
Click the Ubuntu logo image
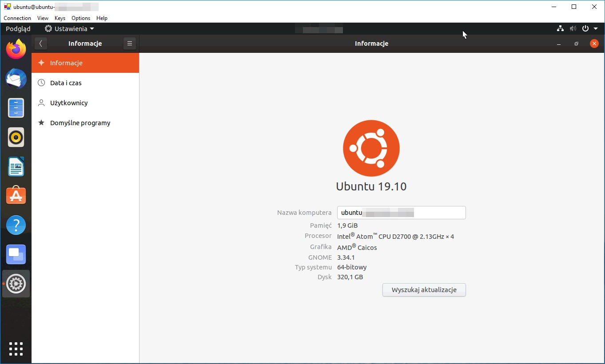(x=371, y=148)
